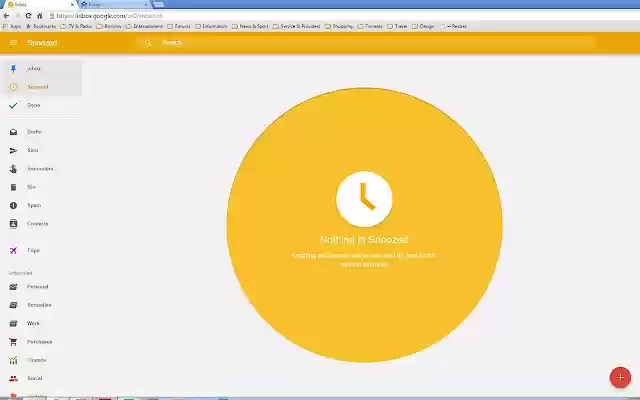Select the Snoozed clock item
The image size is (640, 400).
click(x=42, y=87)
